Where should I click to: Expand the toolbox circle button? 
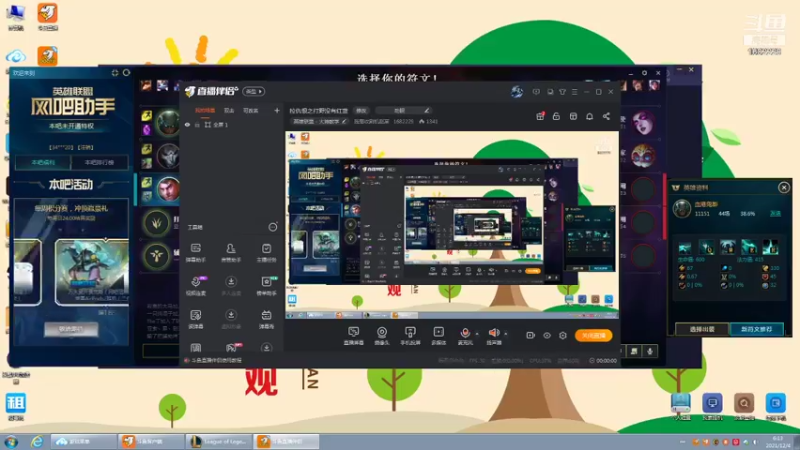(x=273, y=227)
